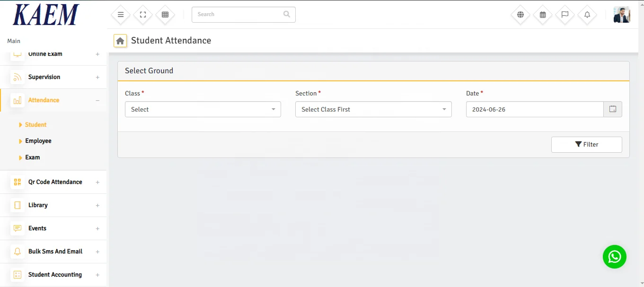Viewport: 644px width, 287px height.
Task: Open the globe language icon
Action: click(520, 15)
